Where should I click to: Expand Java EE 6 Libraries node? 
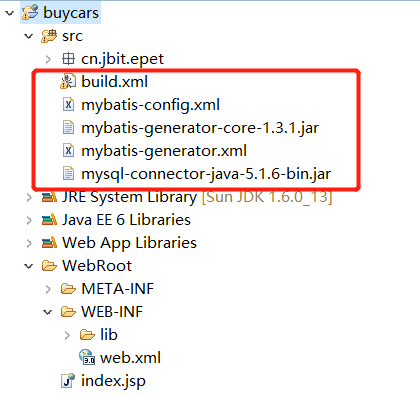pyautogui.click(x=29, y=220)
